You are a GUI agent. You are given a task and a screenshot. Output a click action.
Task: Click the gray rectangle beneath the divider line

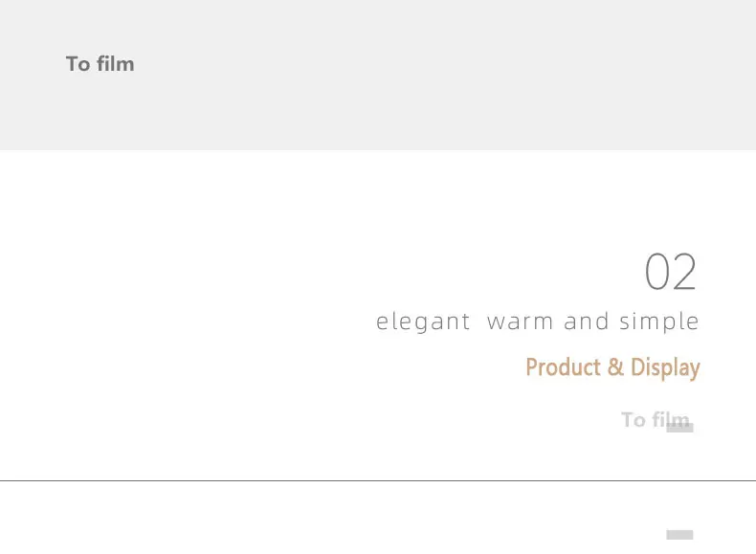(679, 535)
